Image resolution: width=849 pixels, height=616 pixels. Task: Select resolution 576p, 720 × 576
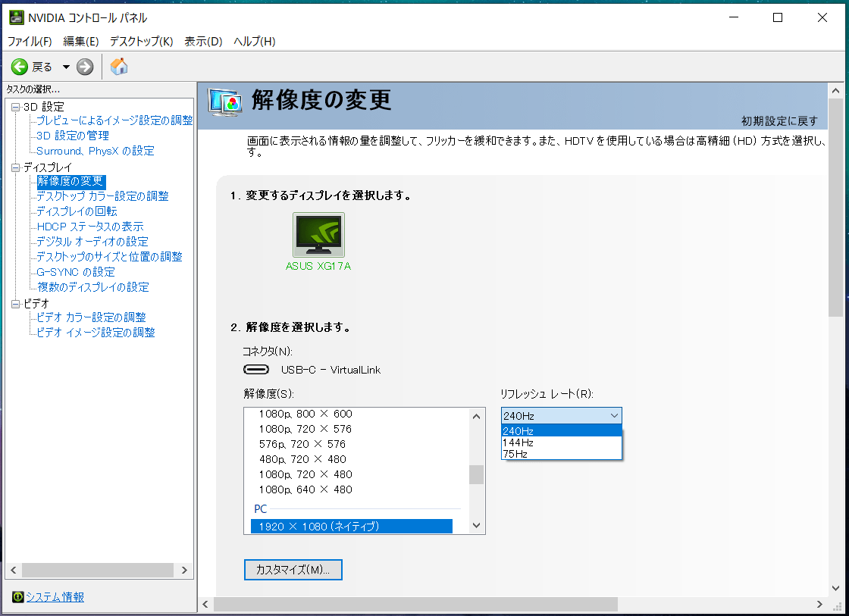pyautogui.click(x=302, y=444)
